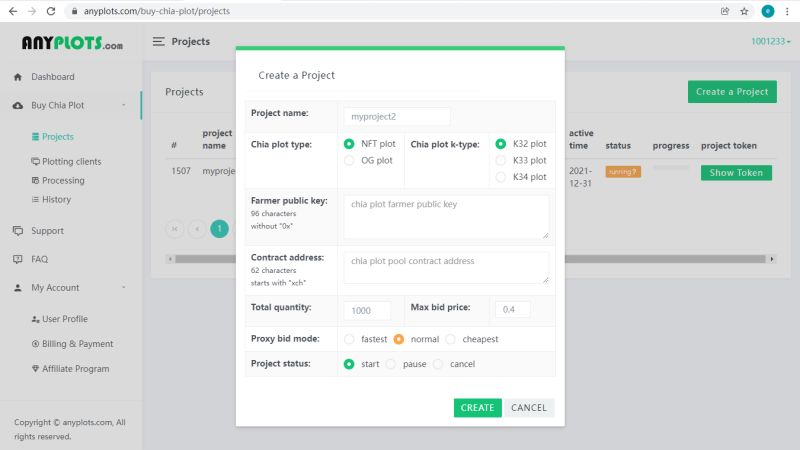Open Support section
The height and width of the screenshot is (450, 800).
[x=47, y=231]
